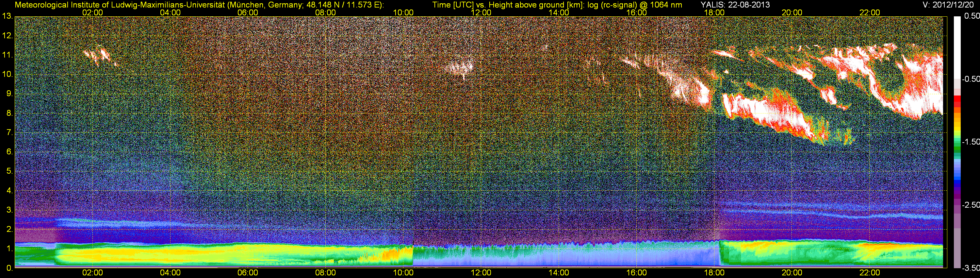The height and width of the screenshot is (278, 980).
Task: Click the 02:00 label on the bottom time axis
Action: (92, 273)
